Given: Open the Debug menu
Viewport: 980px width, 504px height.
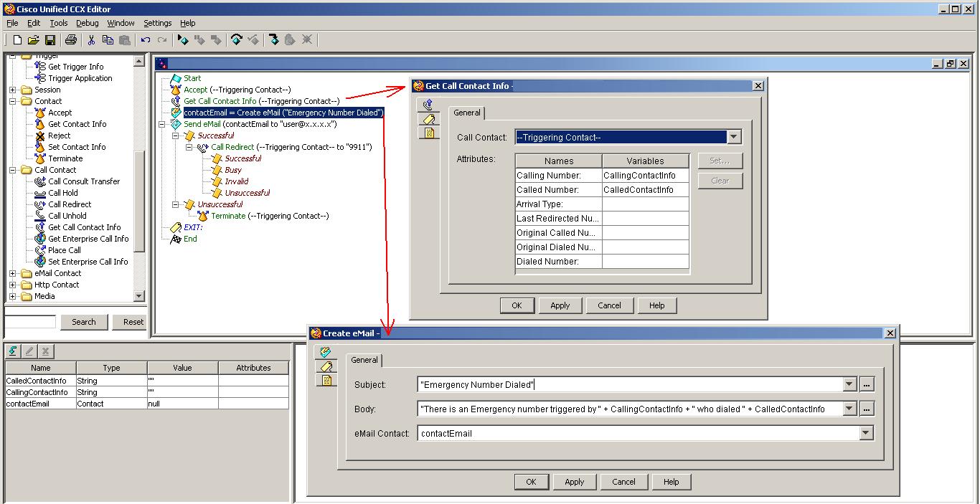Looking at the screenshot, I should point(88,23).
